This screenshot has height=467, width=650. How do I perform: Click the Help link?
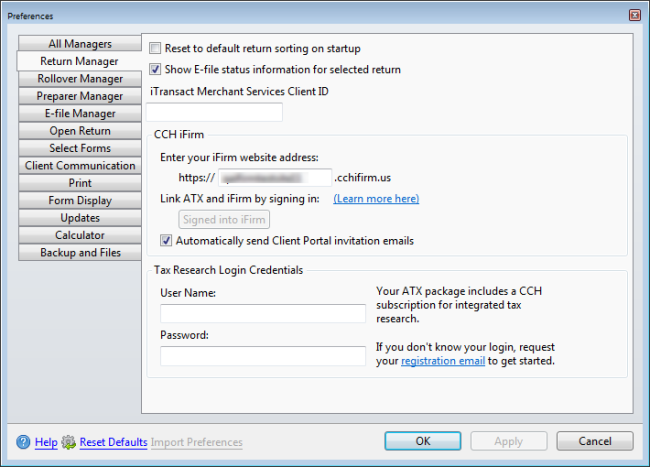tap(46, 442)
